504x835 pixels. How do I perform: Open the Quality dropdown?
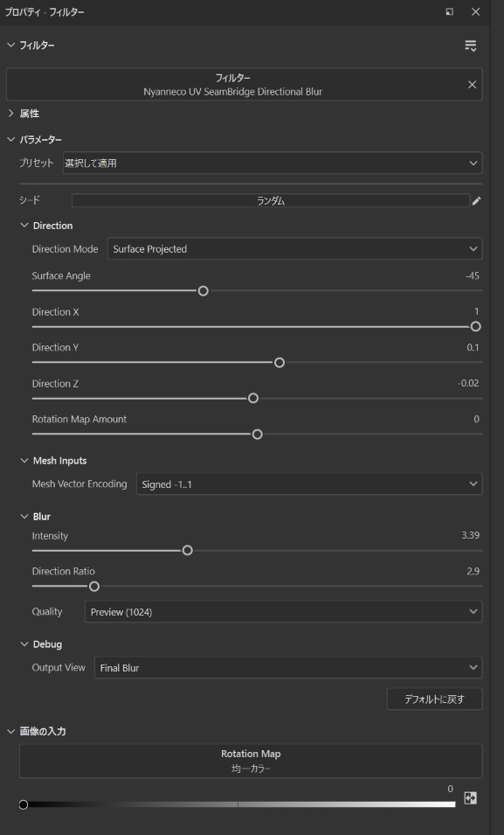284,612
